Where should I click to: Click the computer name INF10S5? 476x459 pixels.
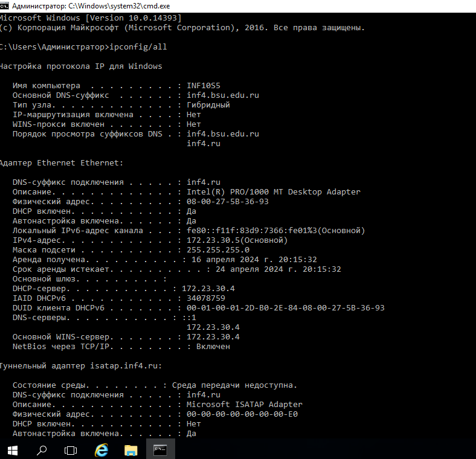point(204,86)
